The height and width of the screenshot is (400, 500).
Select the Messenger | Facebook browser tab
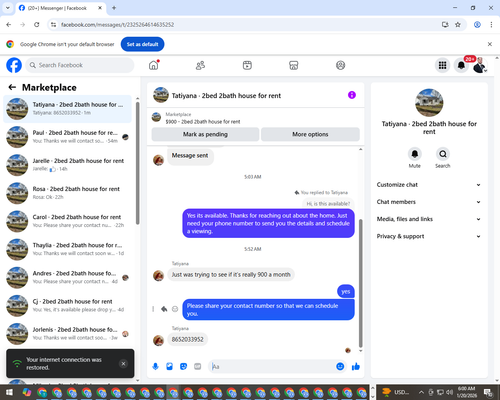click(x=61, y=8)
